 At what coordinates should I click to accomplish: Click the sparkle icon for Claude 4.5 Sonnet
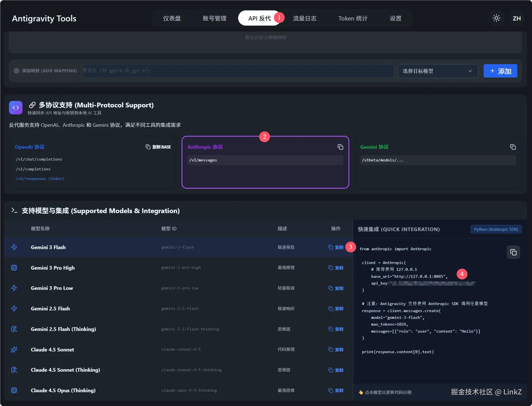14,349
